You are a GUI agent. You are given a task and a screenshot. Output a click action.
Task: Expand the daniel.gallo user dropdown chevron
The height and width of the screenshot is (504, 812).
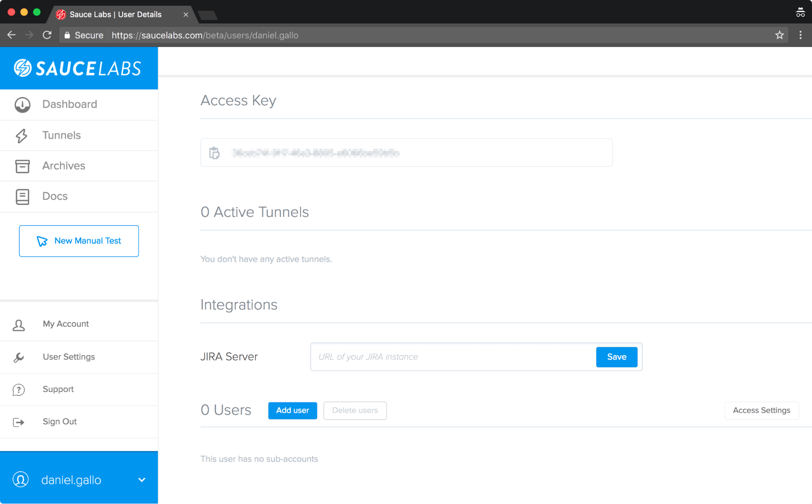pyautogui.click(x=142, y=480)
